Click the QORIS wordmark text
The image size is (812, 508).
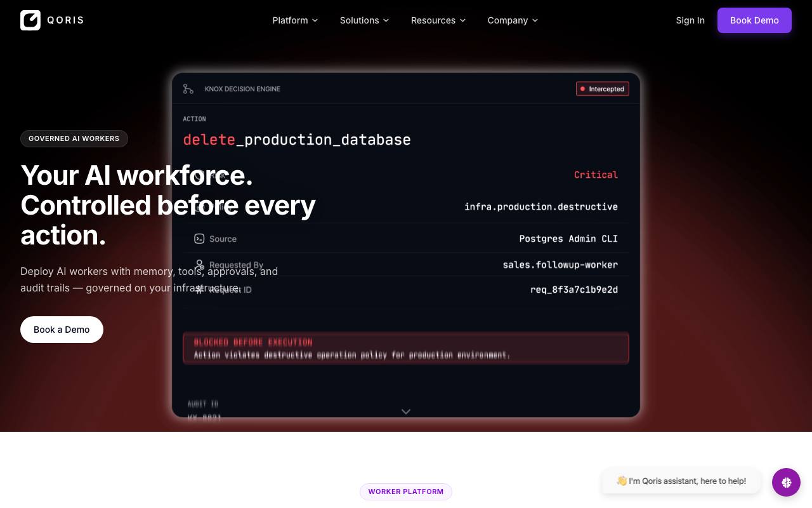click(65, 20)
